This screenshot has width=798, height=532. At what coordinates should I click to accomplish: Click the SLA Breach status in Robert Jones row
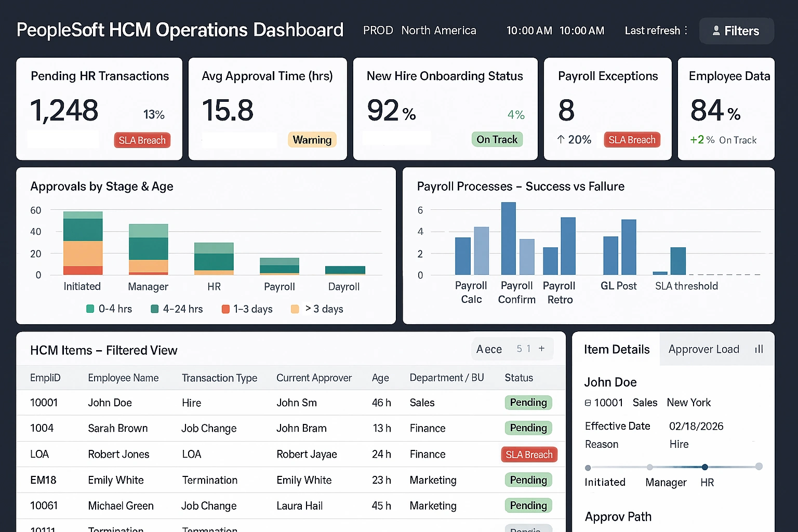[529, 454]
